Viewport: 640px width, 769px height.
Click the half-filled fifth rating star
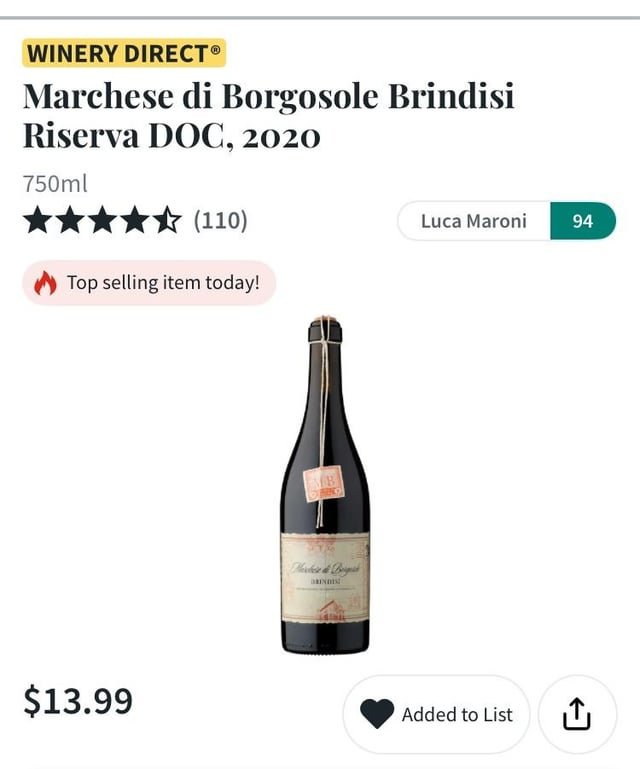(166, 220)
